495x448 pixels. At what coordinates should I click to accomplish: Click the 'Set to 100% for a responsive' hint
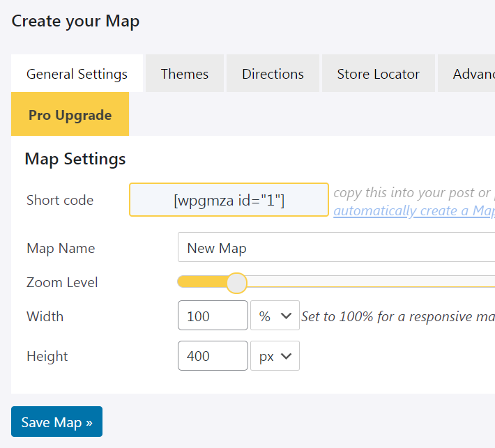pyautogui.click(x=398, y=316)
